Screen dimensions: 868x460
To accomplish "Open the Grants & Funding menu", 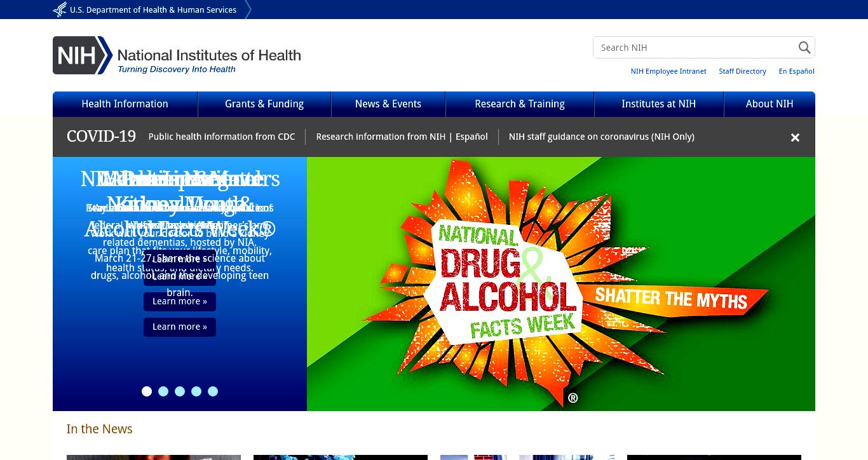I will coord(264,104).
